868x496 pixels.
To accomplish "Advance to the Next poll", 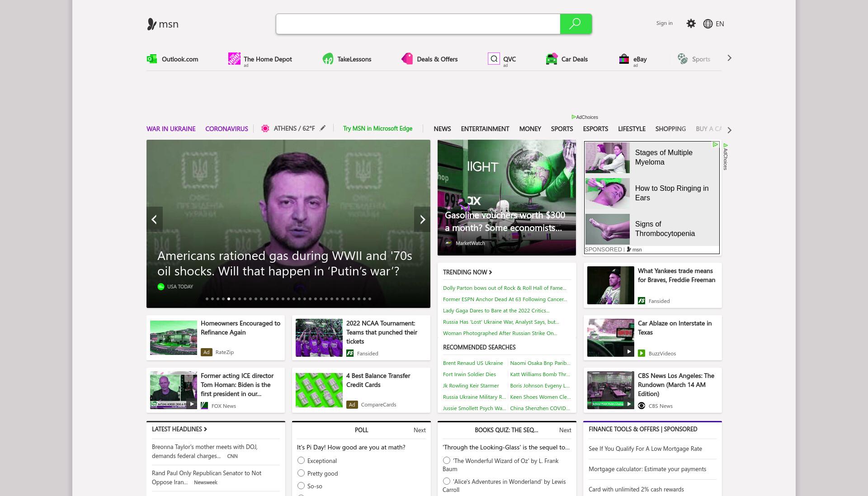I will pos(420,430).
